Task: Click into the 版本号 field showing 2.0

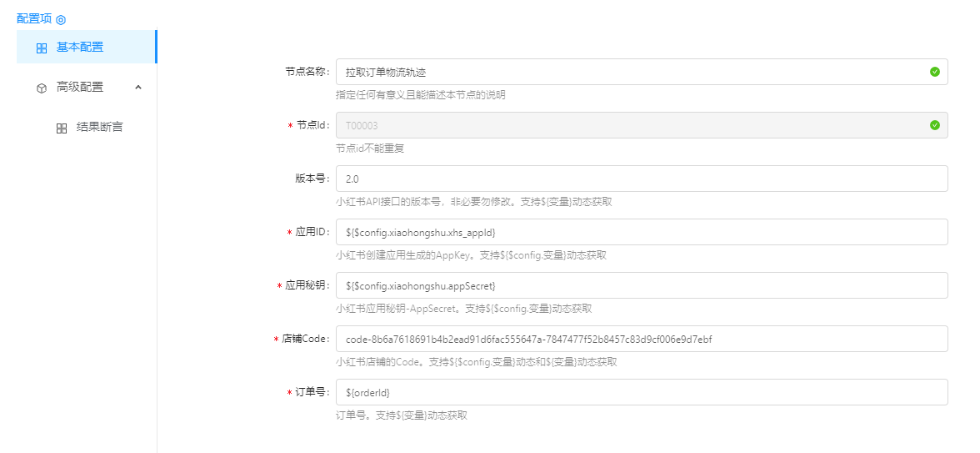Action: (642, 179)
